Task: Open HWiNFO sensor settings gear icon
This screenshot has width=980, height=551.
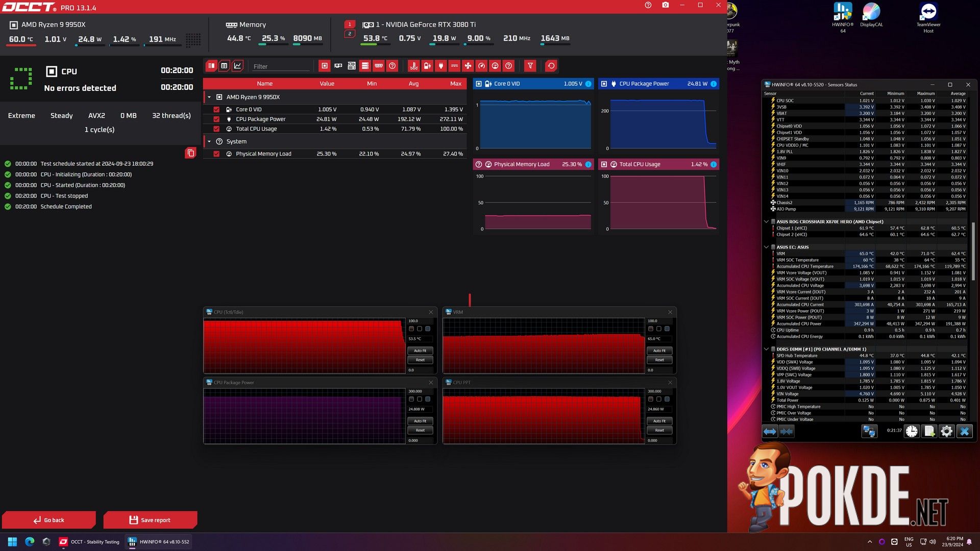Action: click(947, 432)
